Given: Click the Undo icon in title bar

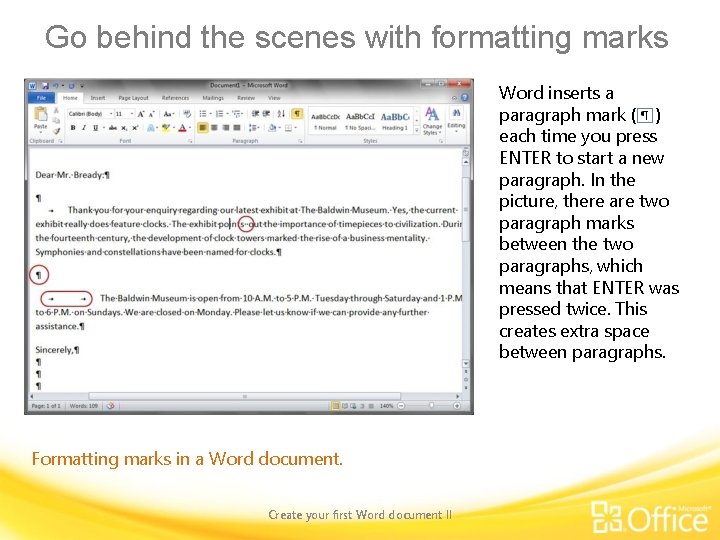Looking at the screenshot, I should coord(56,85).
